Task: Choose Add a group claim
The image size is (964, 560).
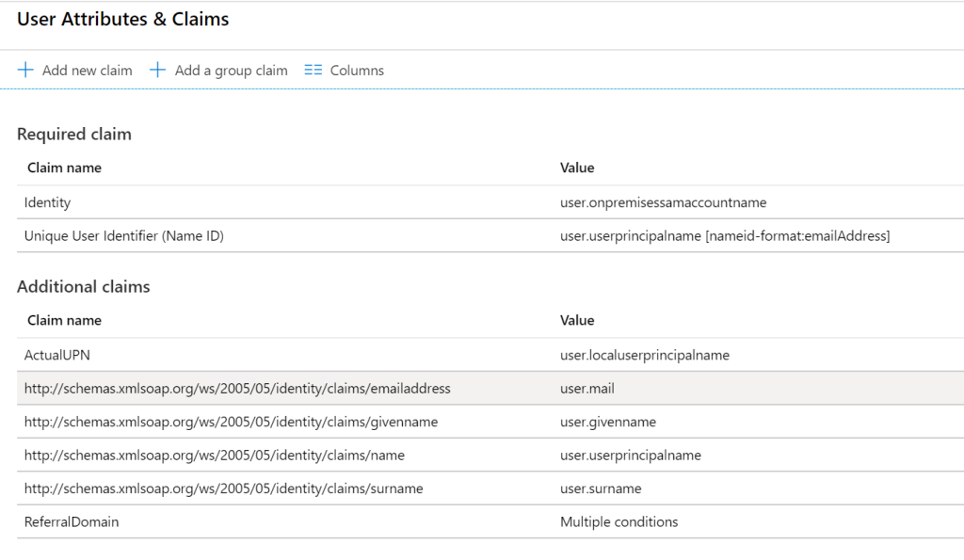Action: [x=232, y=71]
